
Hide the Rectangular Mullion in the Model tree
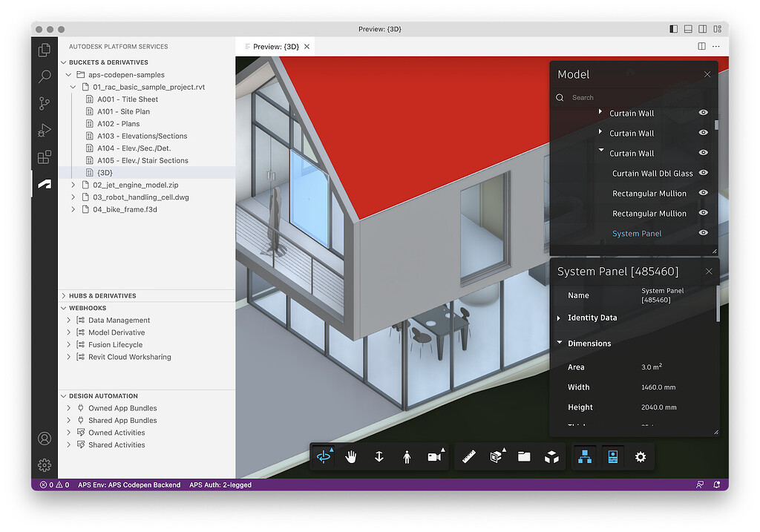point(703,193)
